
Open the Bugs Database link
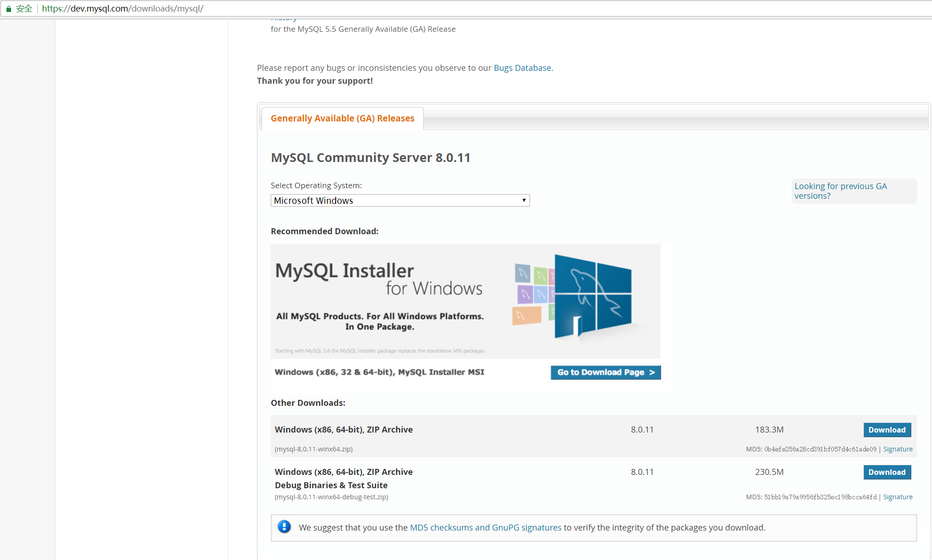[522, 68]
